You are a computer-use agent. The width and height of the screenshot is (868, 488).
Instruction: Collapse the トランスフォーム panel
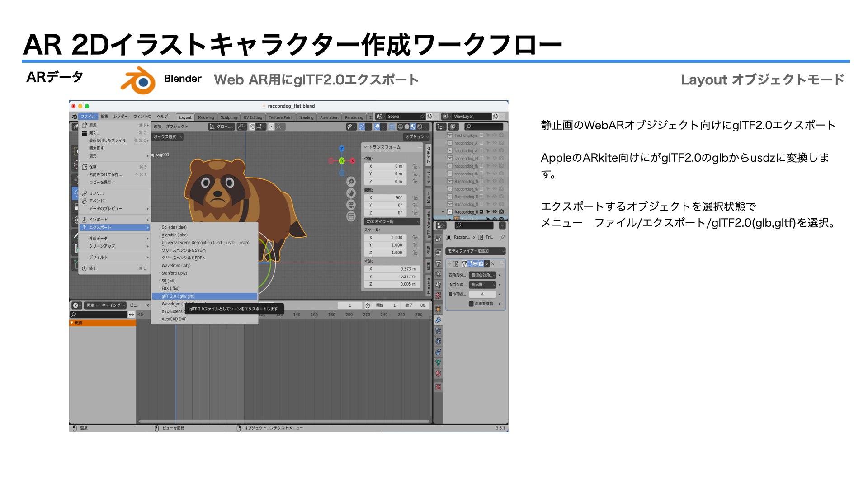click(x=365, y=147)
